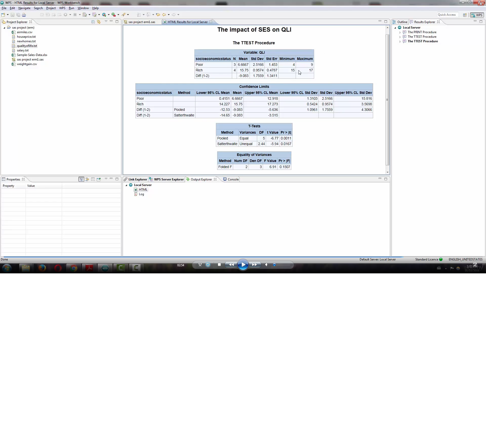This screenshot has width=486, height=448.
Task: Select the Log tree item
Action: click(x=141, y=194)
